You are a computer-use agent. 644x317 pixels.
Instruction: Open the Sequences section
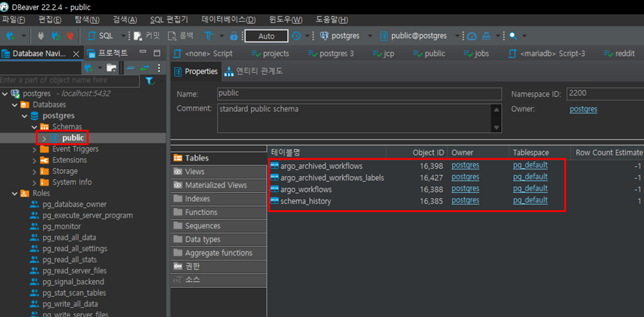(218, 226)
